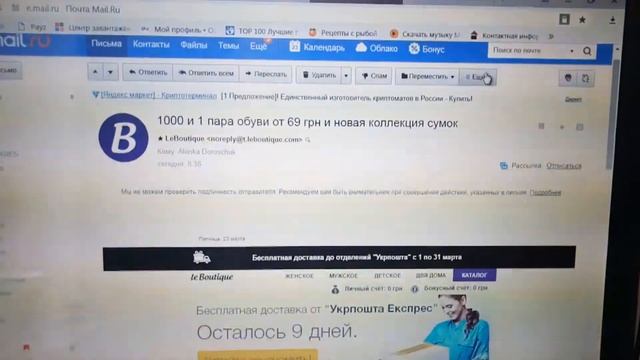
Task: Click the search magnifier icon
Action: [587, 51]
